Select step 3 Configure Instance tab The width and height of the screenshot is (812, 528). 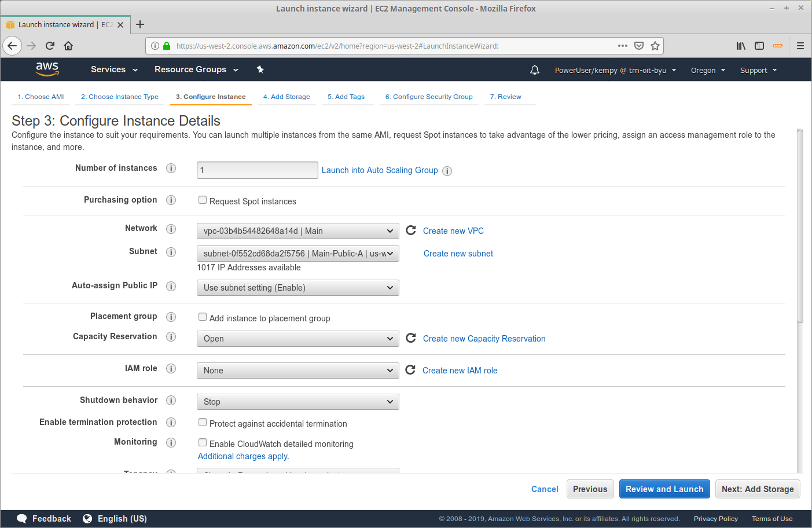pyautogui.click(x=211, y=97)
